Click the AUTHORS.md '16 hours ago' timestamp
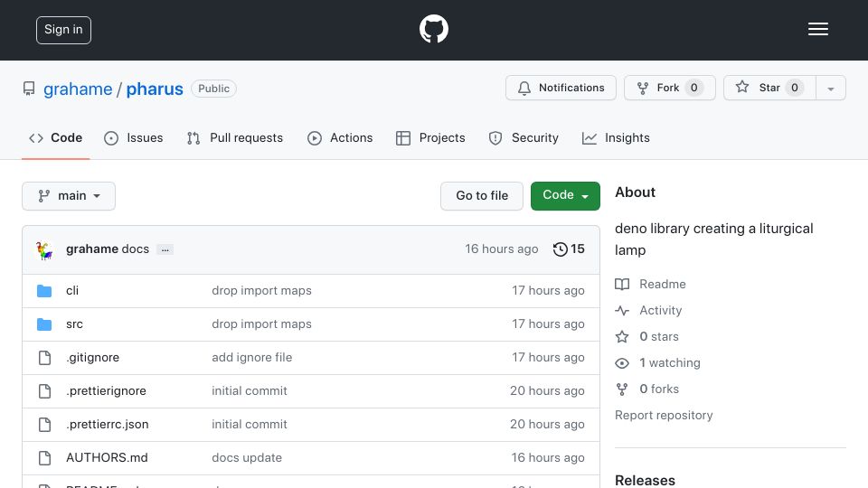 pyautogui.click(x=548, y=457)
